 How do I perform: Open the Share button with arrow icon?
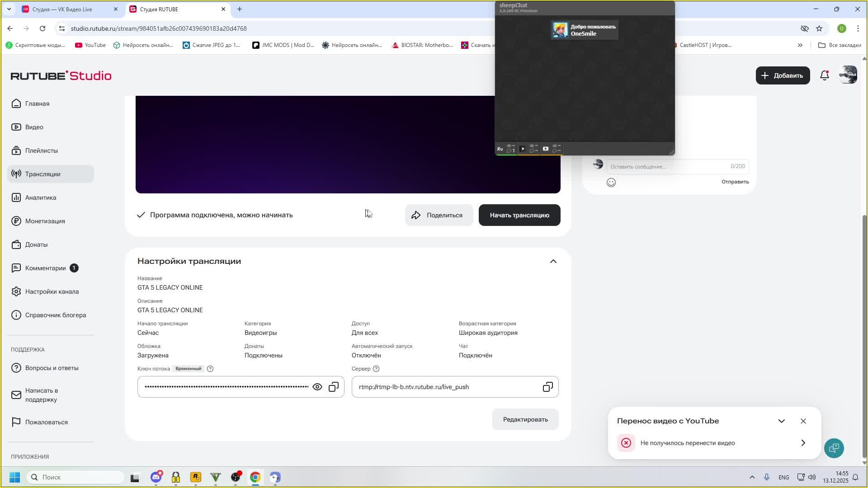tap(439, 215)
